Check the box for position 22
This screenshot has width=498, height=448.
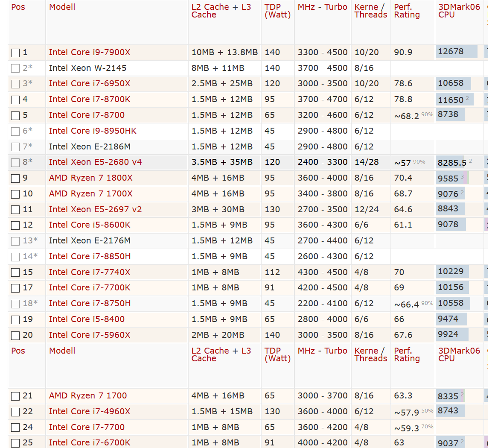(15, 412)
